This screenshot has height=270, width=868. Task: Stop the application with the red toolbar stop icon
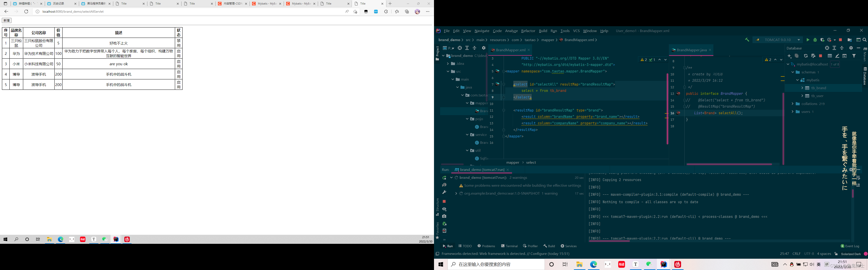tap(840, 40)
